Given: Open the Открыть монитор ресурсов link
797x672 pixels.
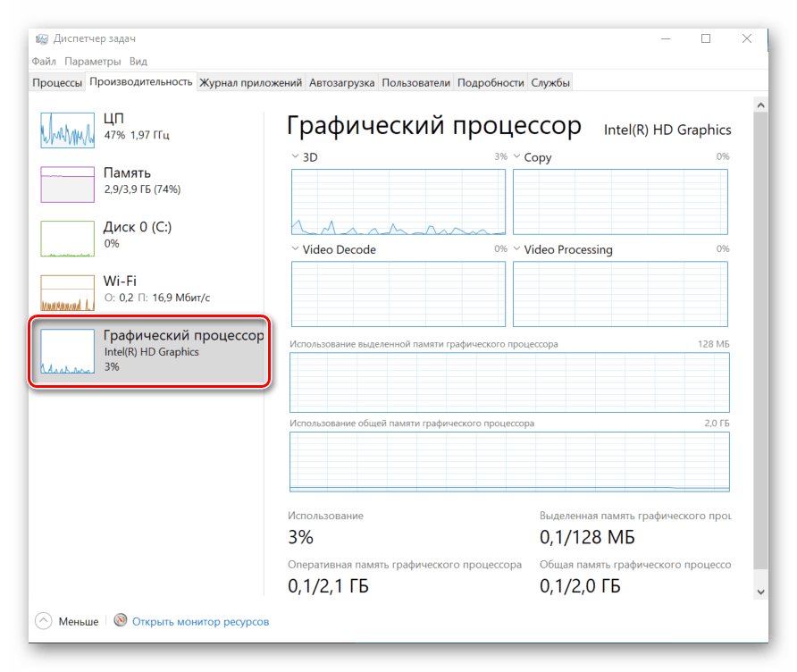Looking at the screenshot, I should [200, 621].
